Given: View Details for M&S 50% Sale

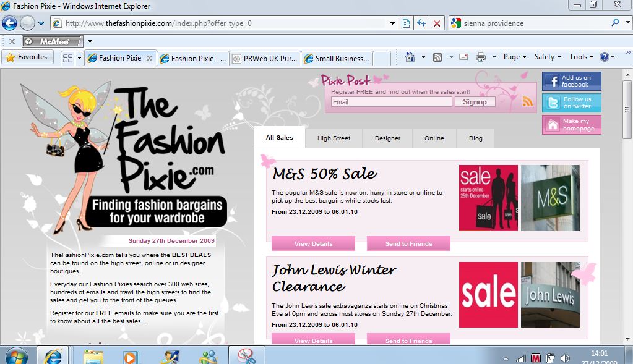Looking at the screenshot, I should [x=313, y=243].
